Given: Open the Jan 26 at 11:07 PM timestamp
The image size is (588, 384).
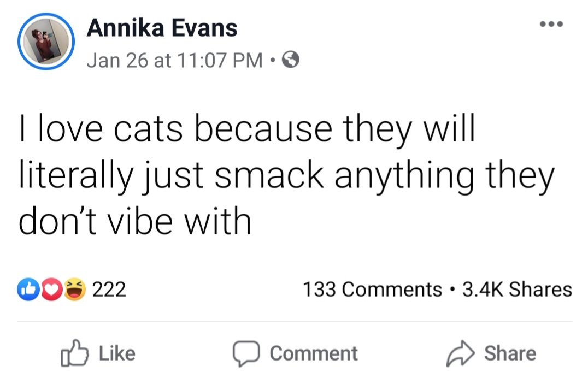Looking at the screenshot, I should point(175,60).
